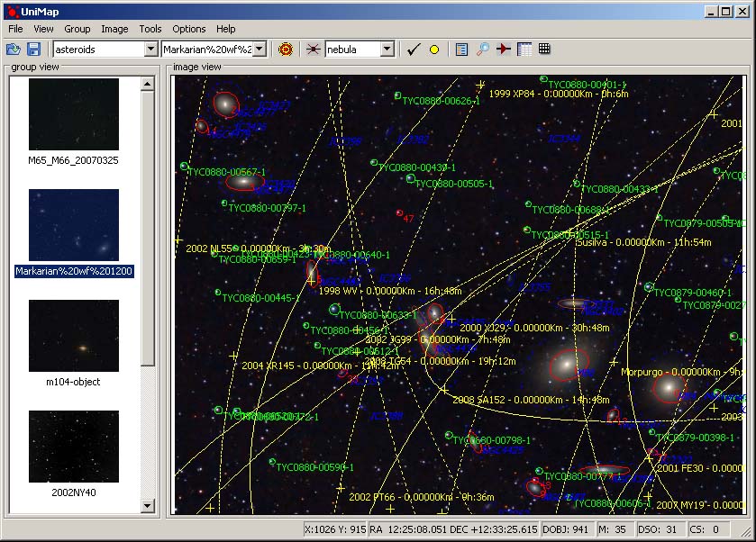
Task: Click star label TYC0880-00567-1
Action: pyautogui.click(x=226, y=172)
